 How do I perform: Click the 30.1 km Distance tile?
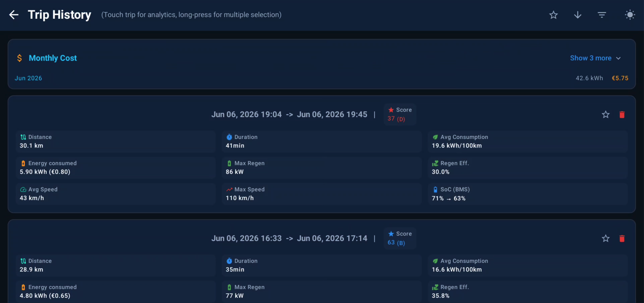(116, 142)
